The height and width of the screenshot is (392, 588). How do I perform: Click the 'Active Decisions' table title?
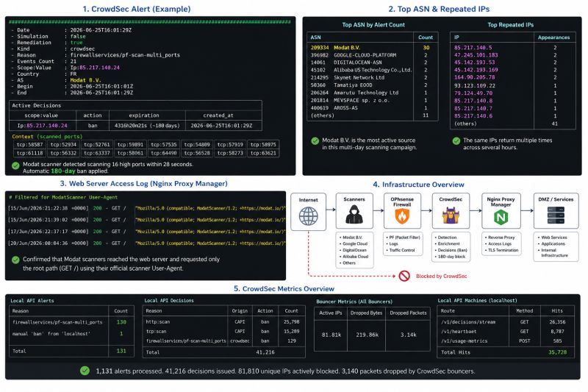click(36, 105)
